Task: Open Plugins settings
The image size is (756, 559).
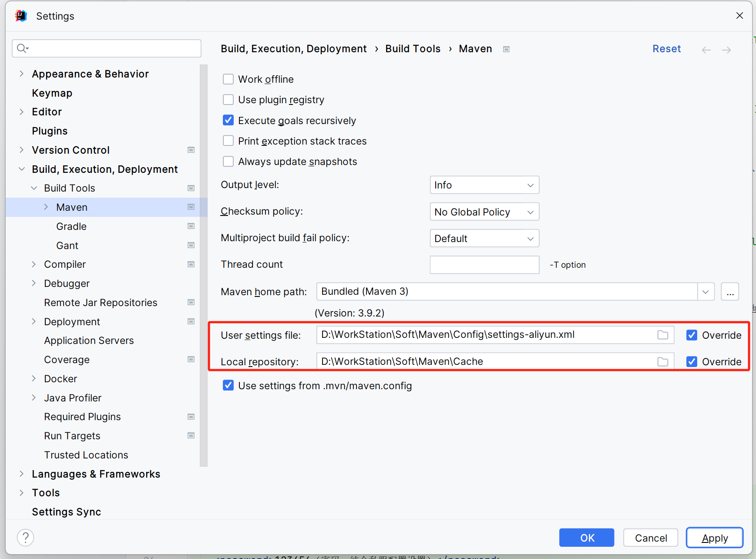Action: pos(50,131)
